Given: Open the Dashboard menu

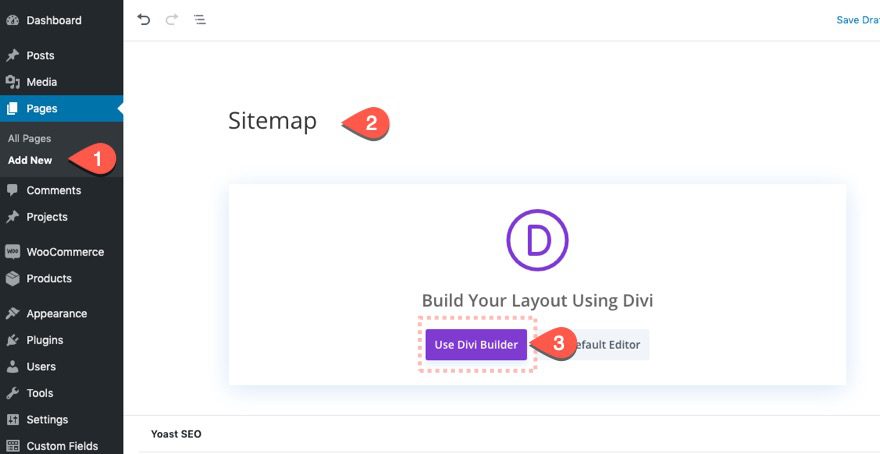Looking at the screenshot, I should pos(54,20).
